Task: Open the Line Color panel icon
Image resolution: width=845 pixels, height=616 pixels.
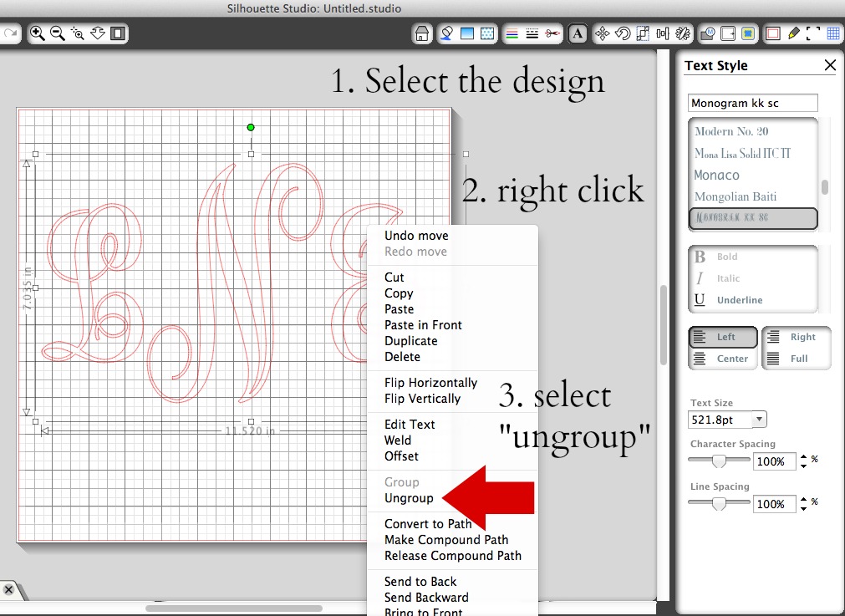Action: pyautogui.click(x=512, y=33)
